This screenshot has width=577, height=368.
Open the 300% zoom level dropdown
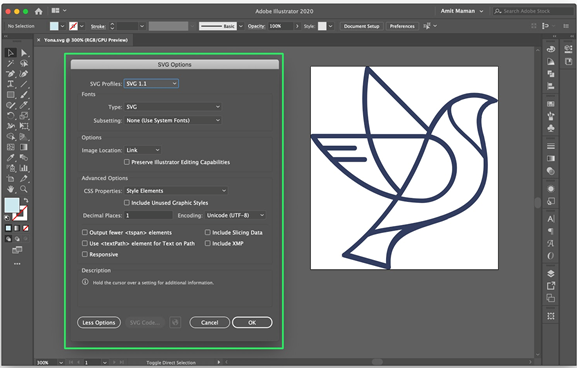[x=61, y=362]
